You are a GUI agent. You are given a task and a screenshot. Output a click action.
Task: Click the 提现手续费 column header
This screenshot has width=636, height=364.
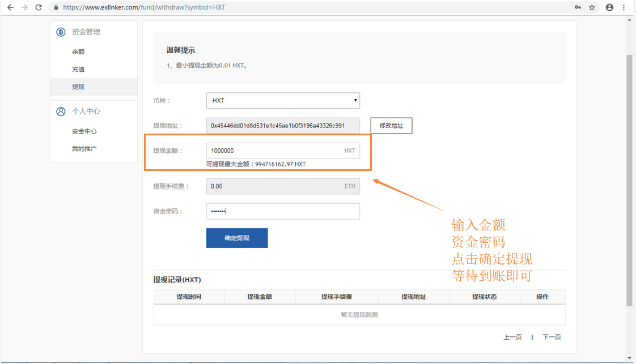[x=337, y=297]
